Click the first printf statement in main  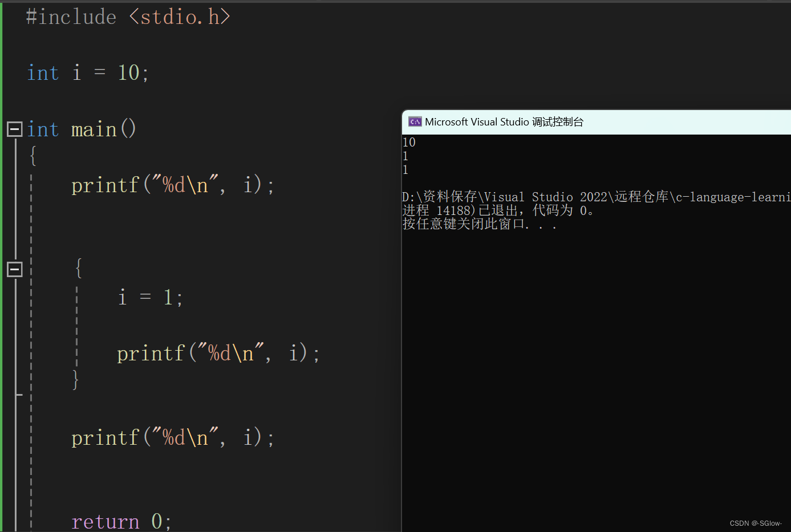tap(173, 185)
